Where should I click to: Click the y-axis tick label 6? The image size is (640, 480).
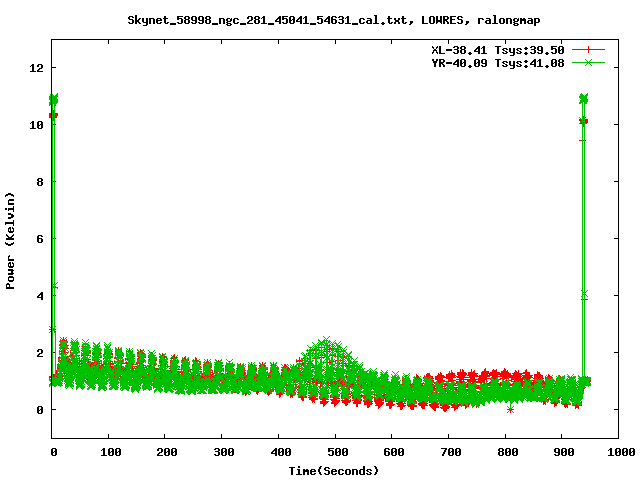pos(40,239)
